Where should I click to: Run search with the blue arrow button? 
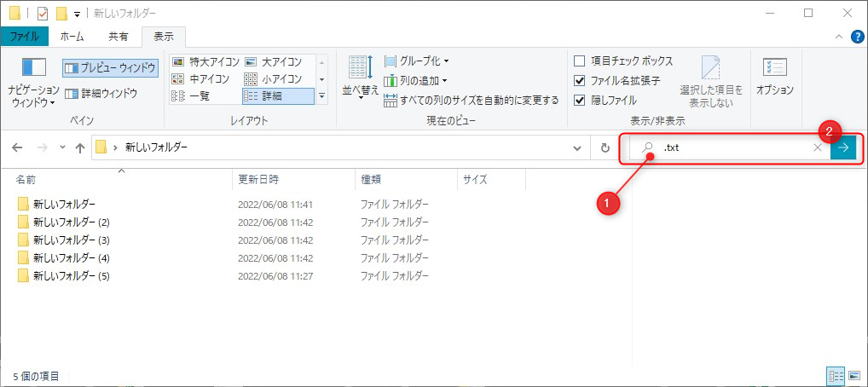843,147
